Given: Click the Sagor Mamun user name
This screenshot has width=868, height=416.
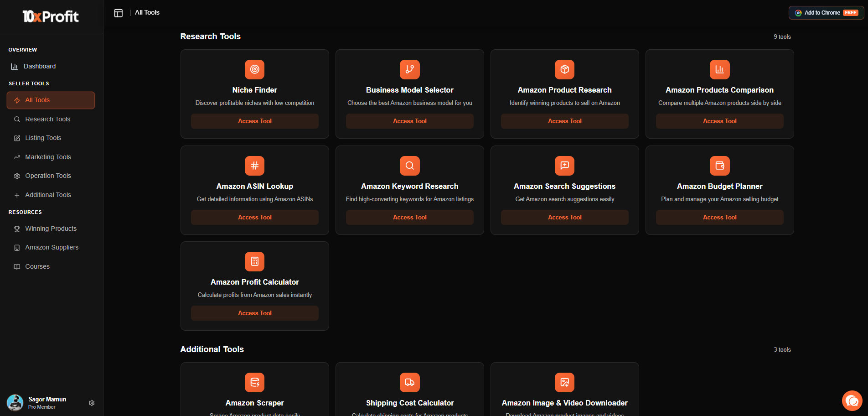Looking at the screenshot, I should tap(47, 400).
